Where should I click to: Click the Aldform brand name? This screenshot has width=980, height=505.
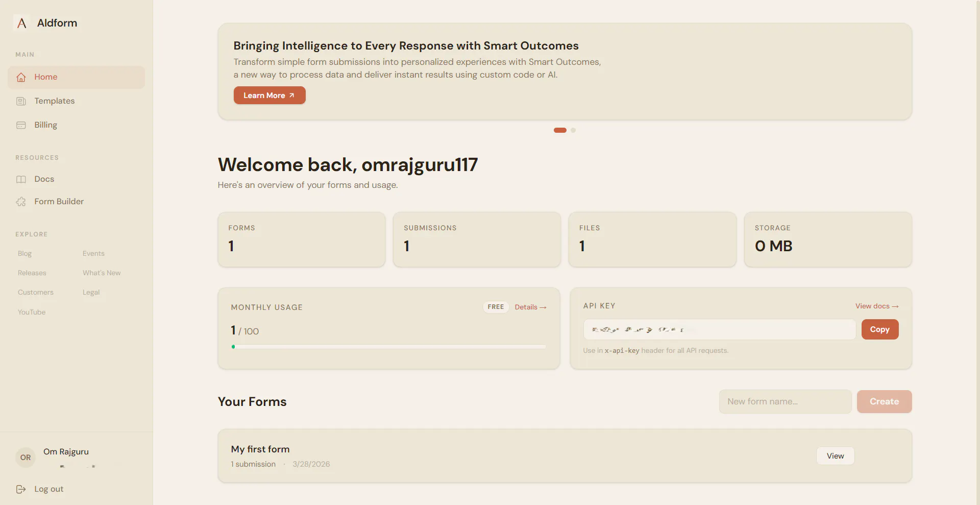(57, 23)
